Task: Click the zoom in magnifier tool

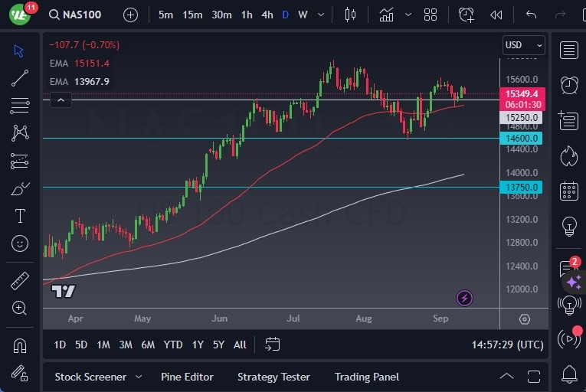Action: click(x=20, y=308)
